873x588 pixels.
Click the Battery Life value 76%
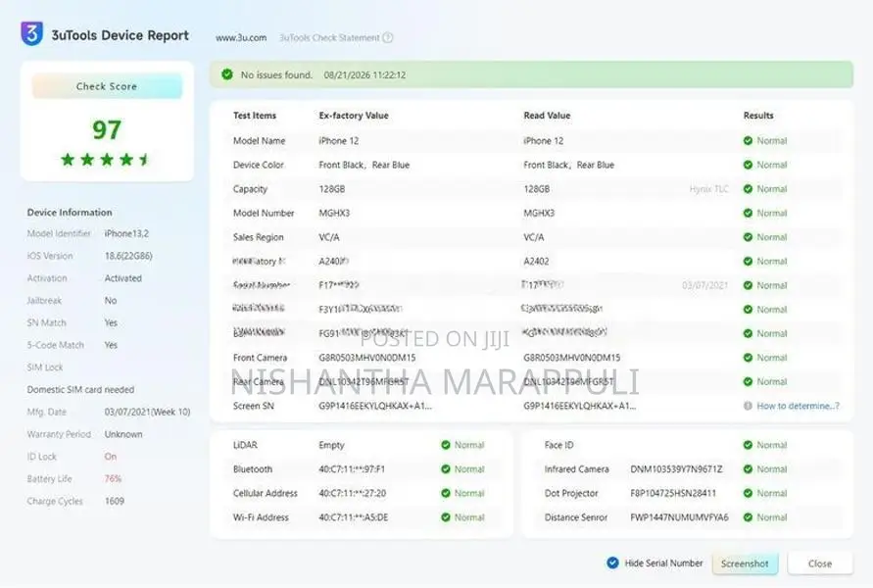pos(113,479)
